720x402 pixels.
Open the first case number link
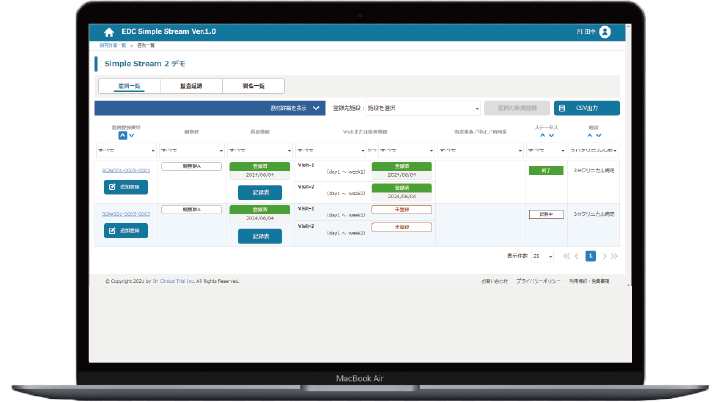[x=125, y=170]
